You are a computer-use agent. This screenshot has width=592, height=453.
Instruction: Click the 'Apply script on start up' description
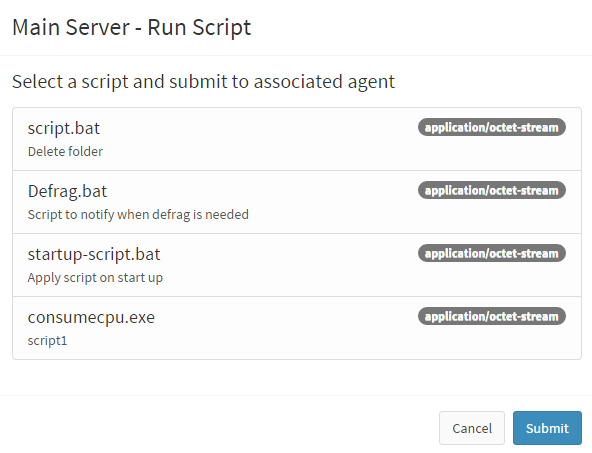click(x=95, y=277)
